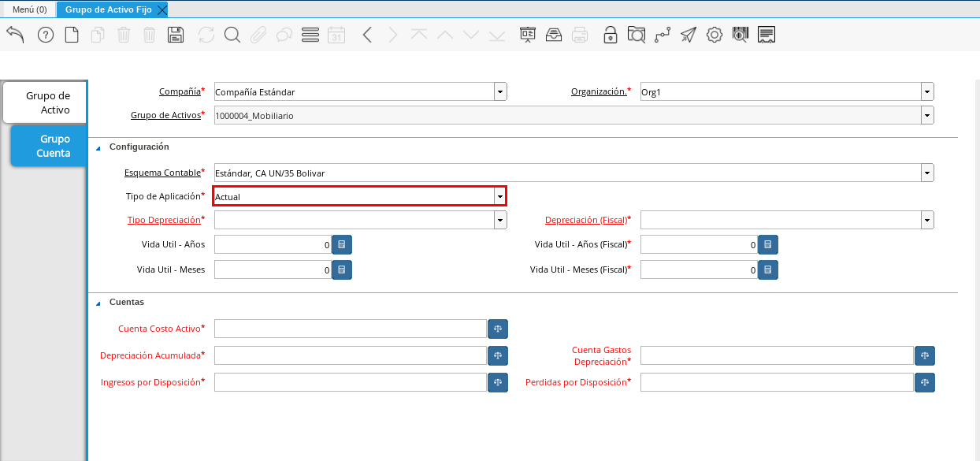Open calculator for Vida Util - Años
This screenshot has width=980, height=461.
point(342,245)
